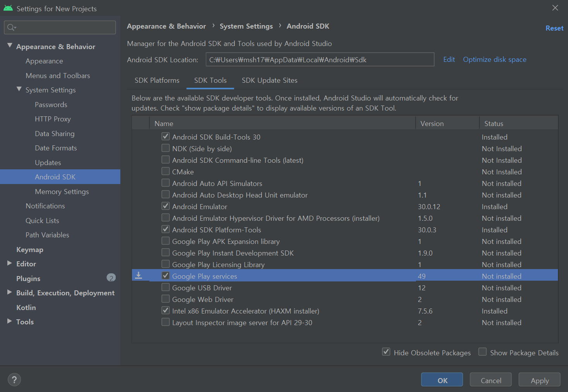Click the Apply button
The image size is (568, 392).
coord(539,380)
